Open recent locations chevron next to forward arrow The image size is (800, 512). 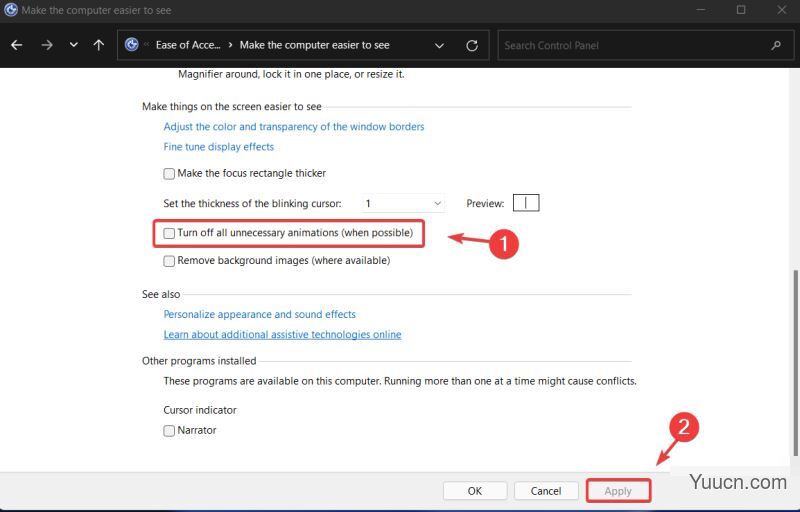tap(73, 45)
